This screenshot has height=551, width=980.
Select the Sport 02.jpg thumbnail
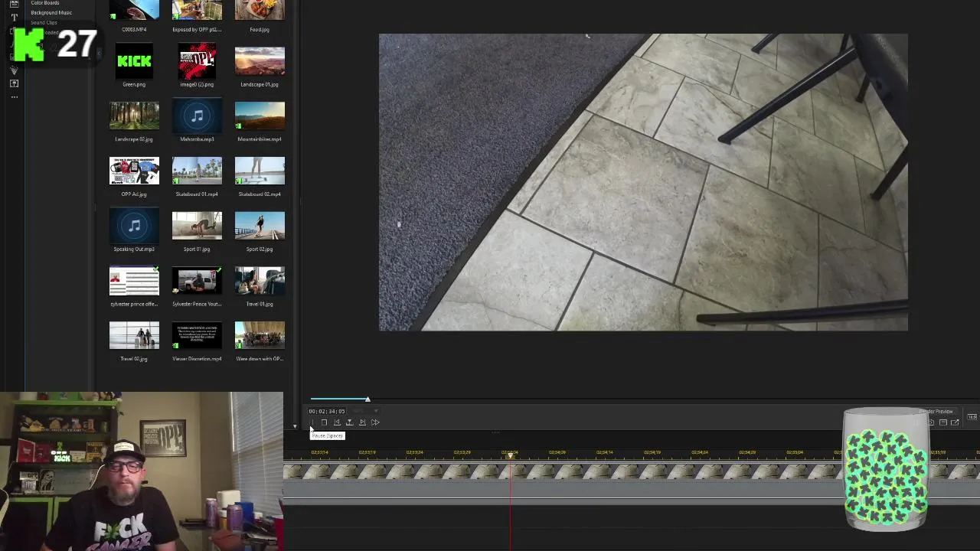tap(260, 227)
